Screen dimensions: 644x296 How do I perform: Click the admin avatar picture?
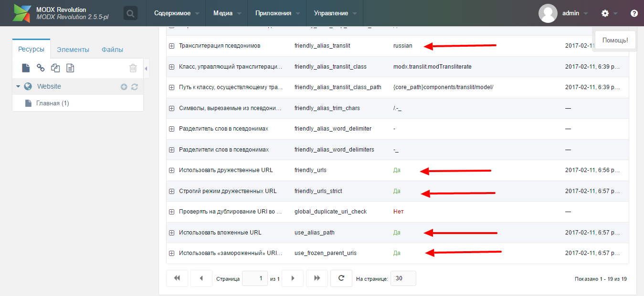tap(548, 13)
